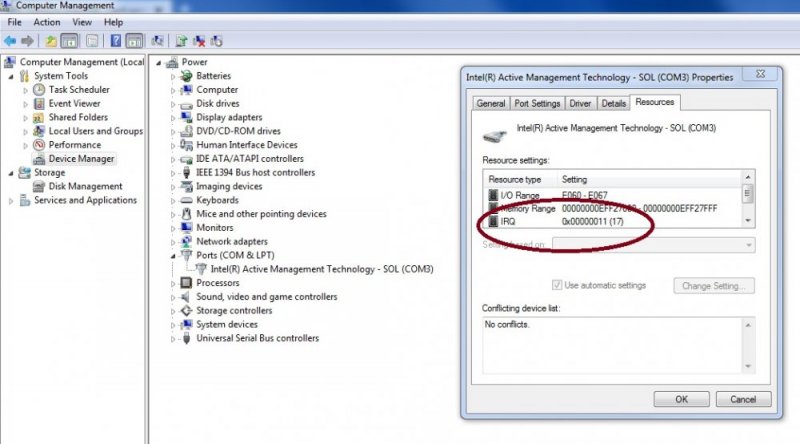
Task: Toggle Use automatic settings checkbox
Action: (558, 286)
